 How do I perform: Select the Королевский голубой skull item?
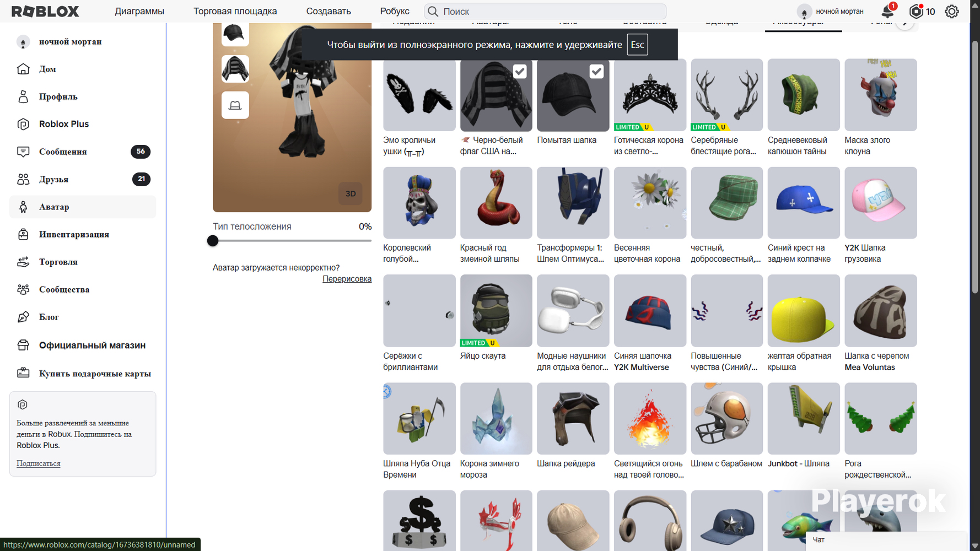419,203
